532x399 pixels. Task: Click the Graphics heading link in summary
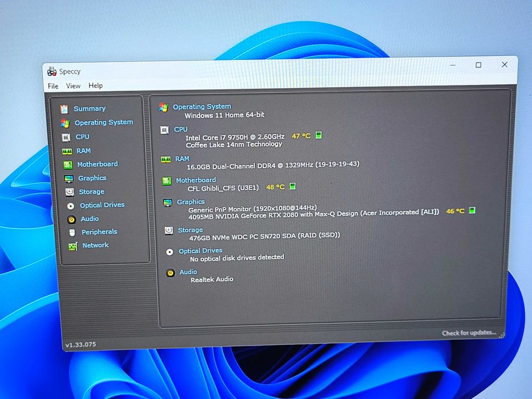pyautogui.click(x=190, y=202)
